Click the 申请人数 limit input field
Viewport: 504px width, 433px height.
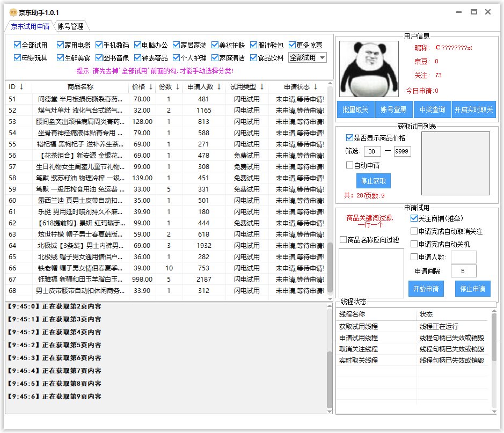pos(464,257)
